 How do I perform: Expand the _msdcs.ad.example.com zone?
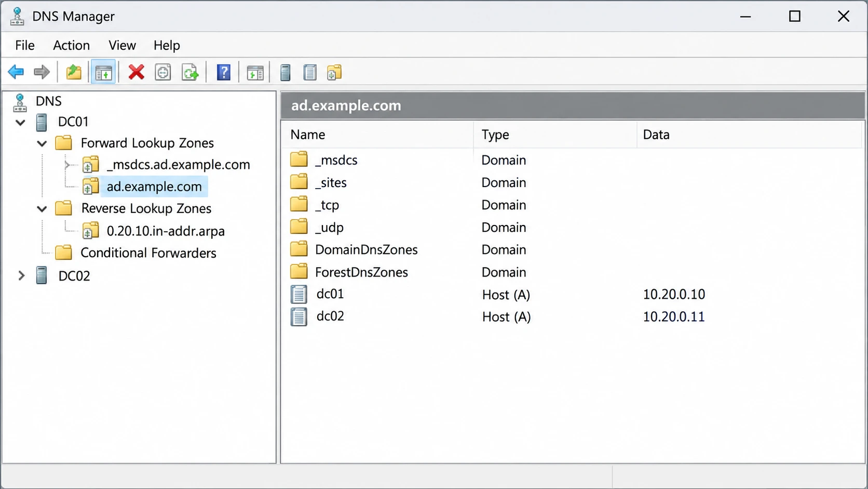click(x=67, y=165)
